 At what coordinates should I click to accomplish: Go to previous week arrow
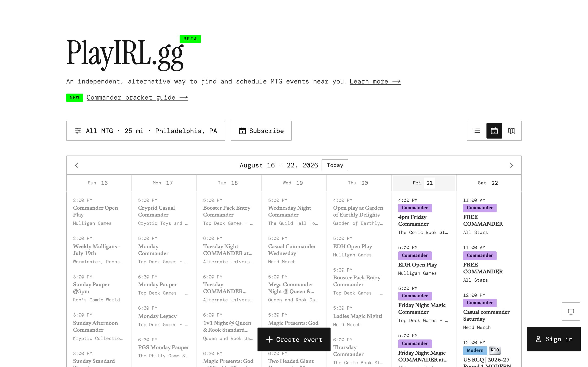76,165
